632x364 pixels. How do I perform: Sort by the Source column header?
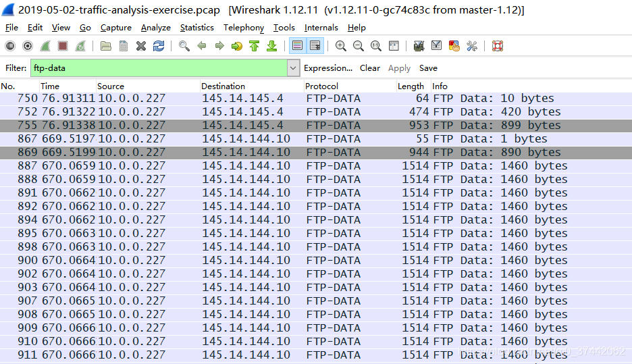(x=147, y=86)
